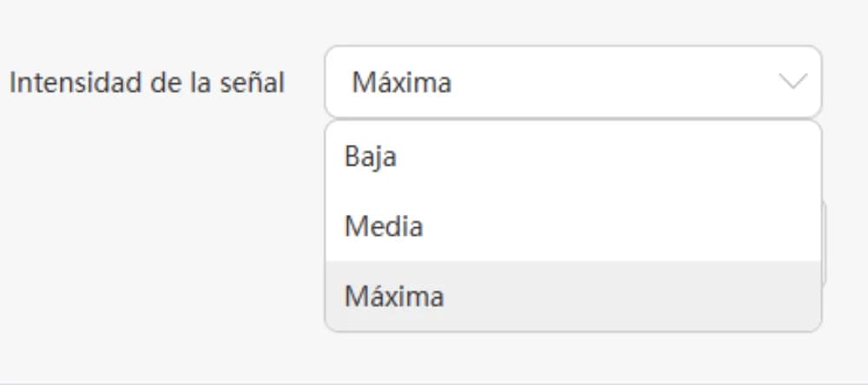This screenshot has height=385, width=868.
Task: Choose the Media signal intensity option
Action: tap(384, 226)
